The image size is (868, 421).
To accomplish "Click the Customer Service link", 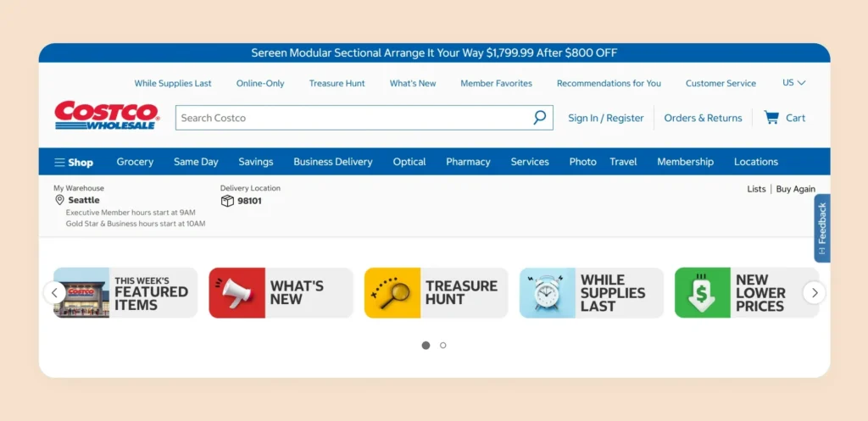I will 721,84.
